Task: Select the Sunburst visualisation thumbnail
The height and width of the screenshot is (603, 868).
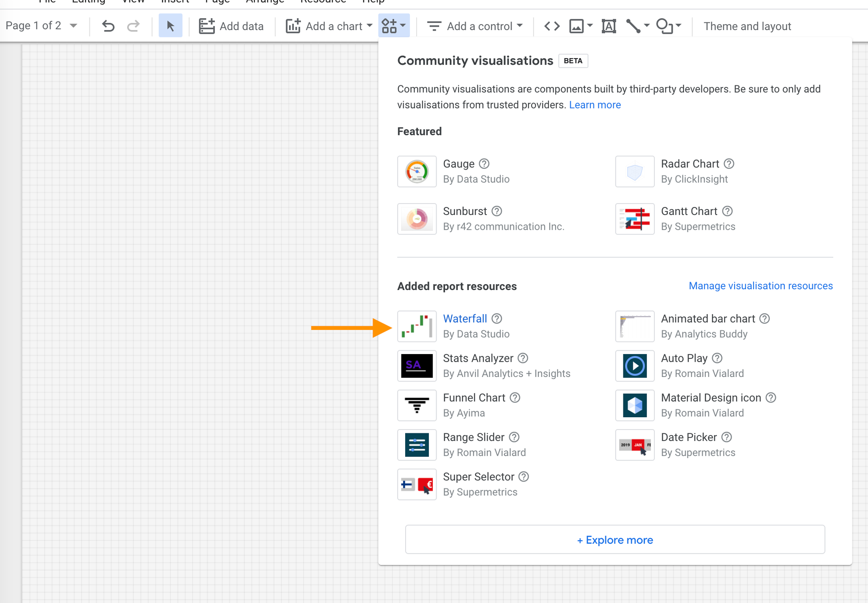Action: [x=417, y=219]
